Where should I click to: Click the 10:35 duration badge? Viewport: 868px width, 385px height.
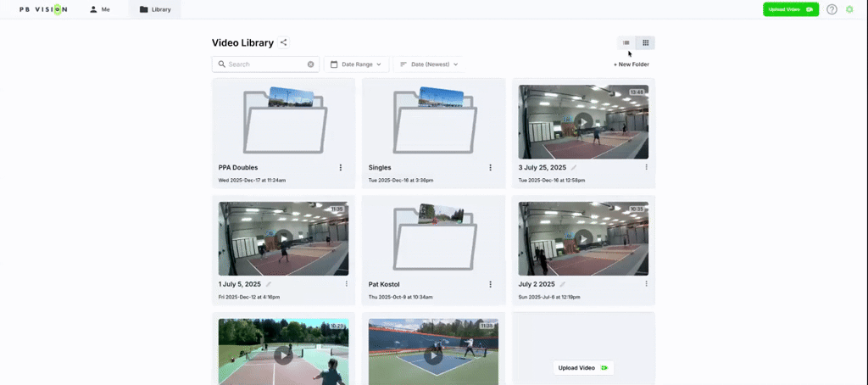click(x=637, y=209)
